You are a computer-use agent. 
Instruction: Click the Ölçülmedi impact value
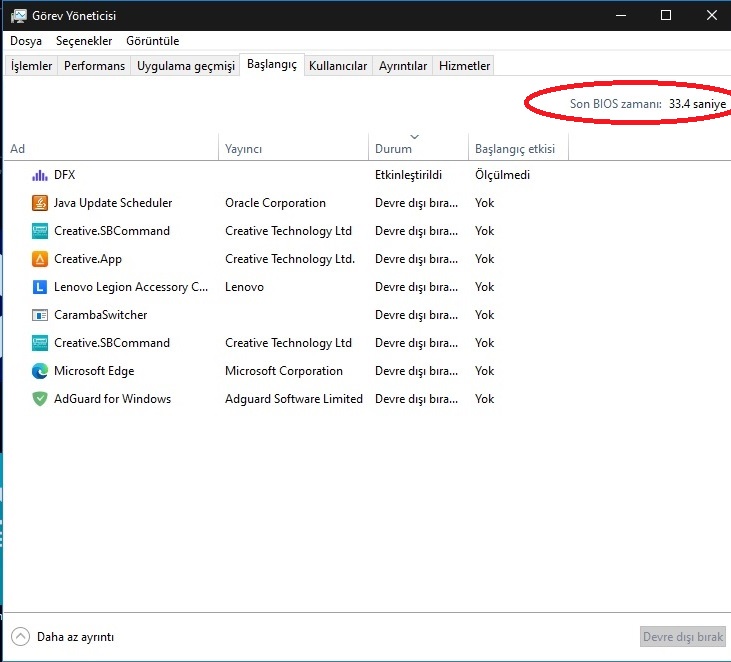pyautogui.click(x=503, y=175)
